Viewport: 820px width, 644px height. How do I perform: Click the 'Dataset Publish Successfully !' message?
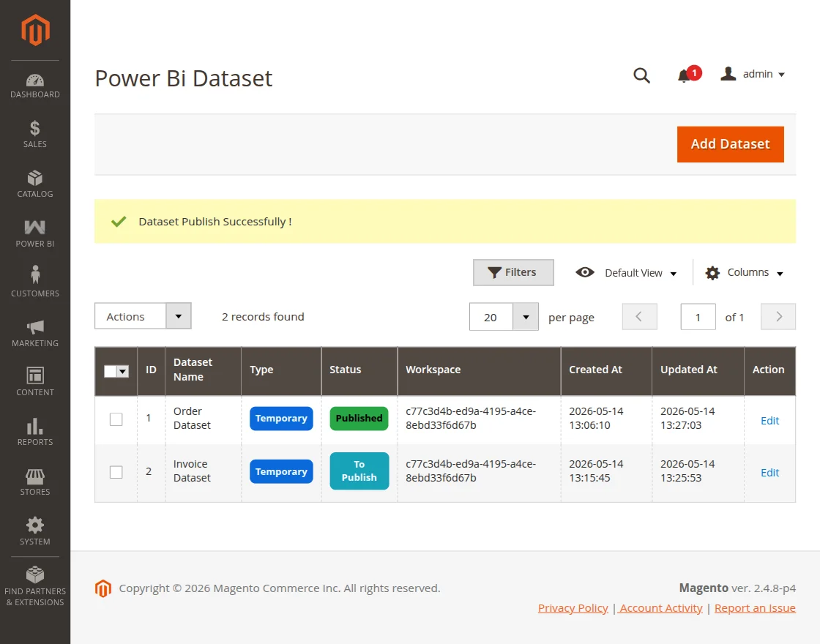click(215, 222)
